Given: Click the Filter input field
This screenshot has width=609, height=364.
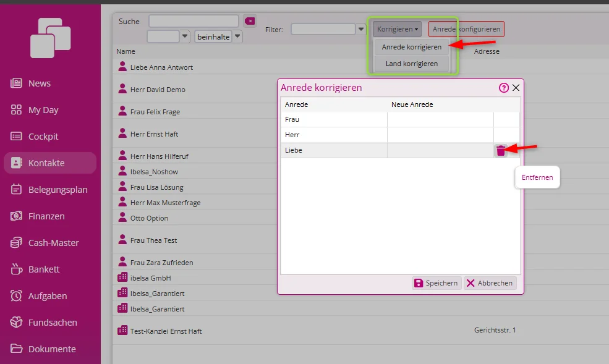Looking at the screenshot, I should pos(323,29).
